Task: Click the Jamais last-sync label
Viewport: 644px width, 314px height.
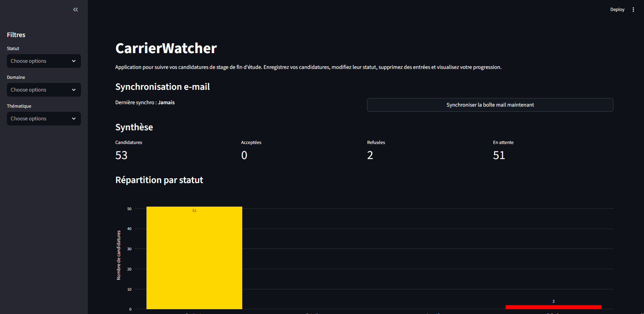Action: 166,102
